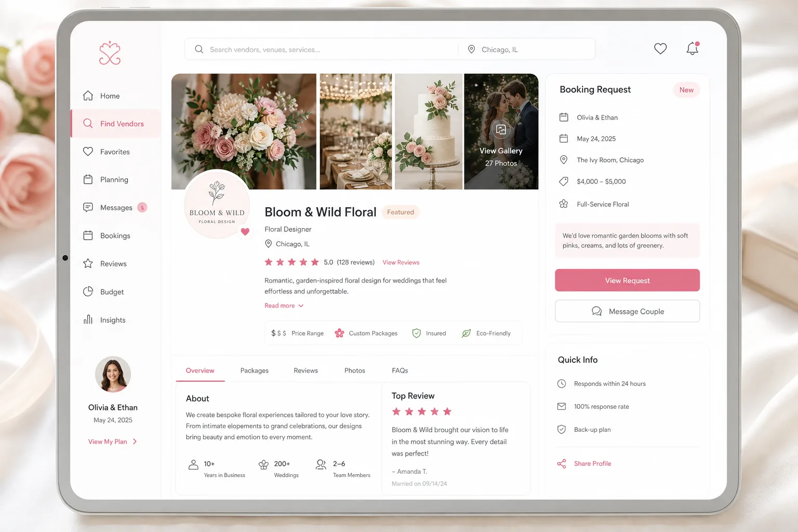Screen dimensions: 798x532
Task: Open Home in the sidebar menu
Action: pyautogui.click(x=115, y=96)
